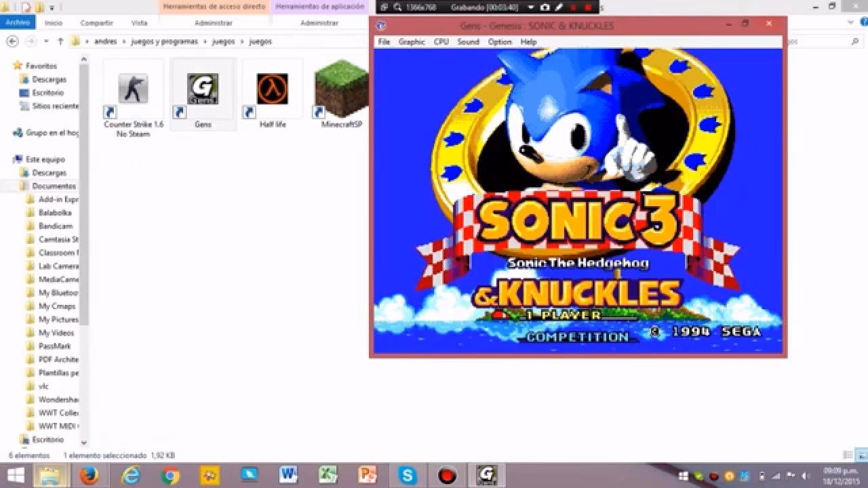Screen dimensions: 868x488
Task: Switch to the Vista ribbon tab
Action: (x=140, y=22)
